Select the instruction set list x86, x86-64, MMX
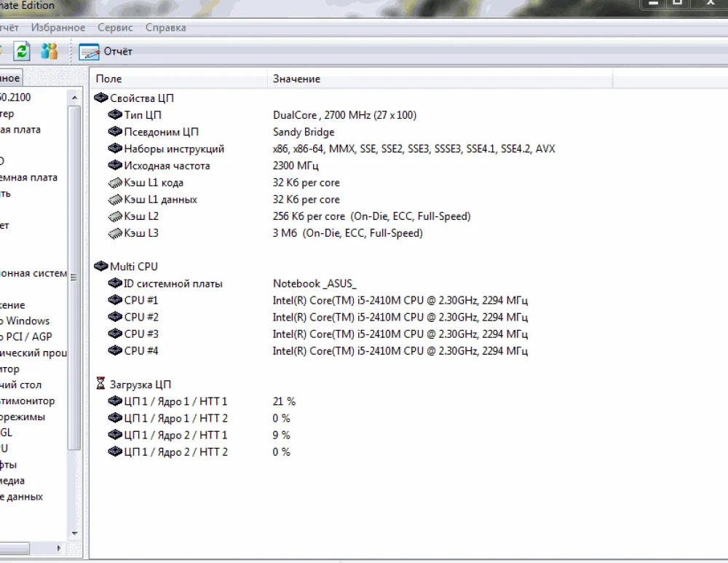Screen dimensions: 728x563 pyautogui.click(x=414, y=149)
